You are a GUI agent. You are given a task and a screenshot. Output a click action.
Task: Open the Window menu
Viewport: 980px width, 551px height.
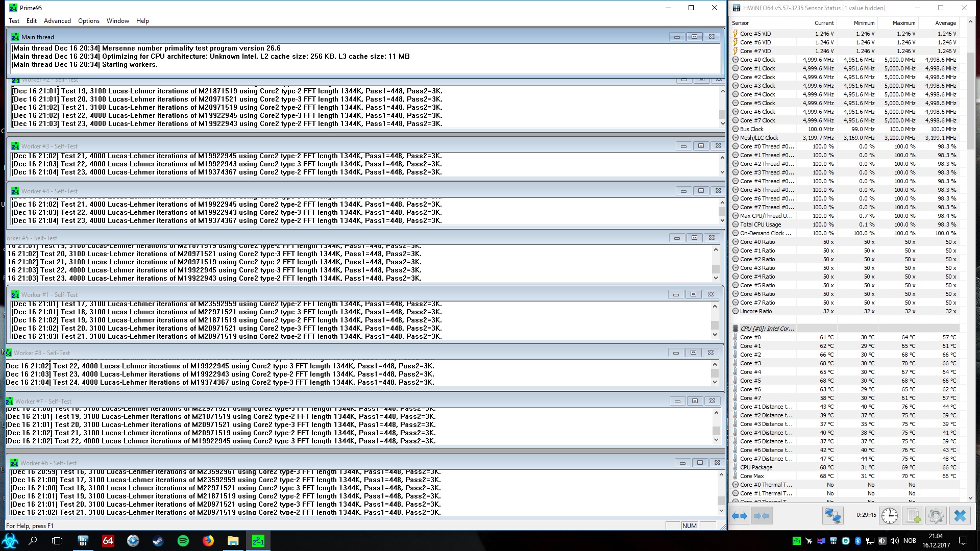[x=118, y=21]
